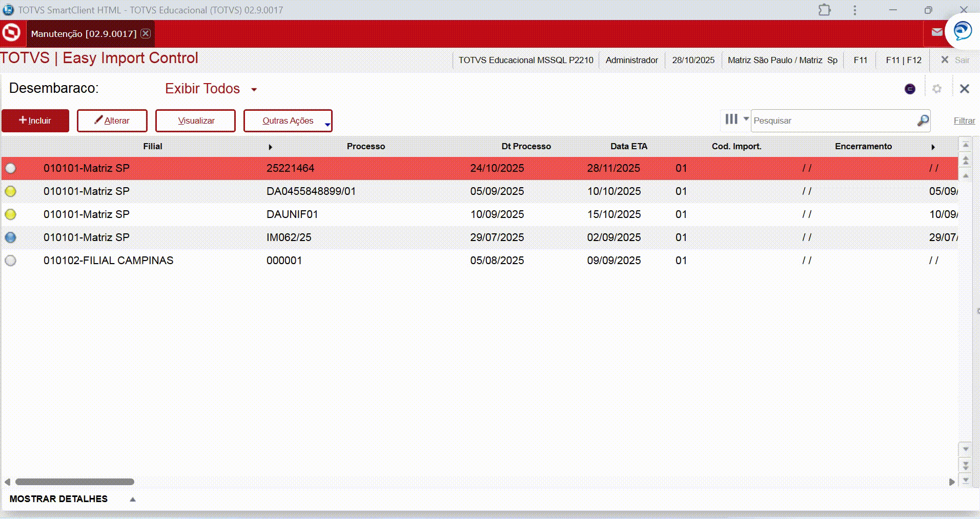980x519 pixels.
Task: Click the Alterar button
Action: click(112, 121)
